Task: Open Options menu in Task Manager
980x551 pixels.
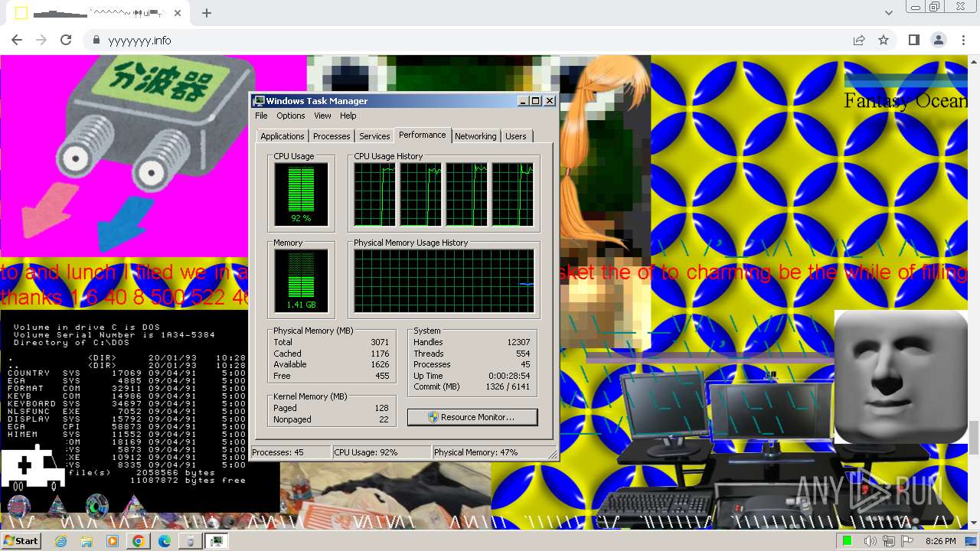Action: 291,116
